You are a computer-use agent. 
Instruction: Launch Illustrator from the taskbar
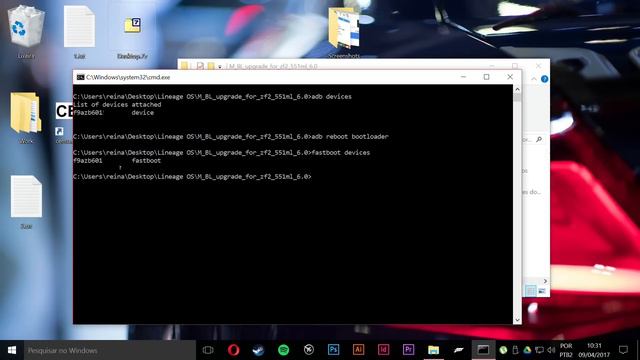[x=358, y=350]
